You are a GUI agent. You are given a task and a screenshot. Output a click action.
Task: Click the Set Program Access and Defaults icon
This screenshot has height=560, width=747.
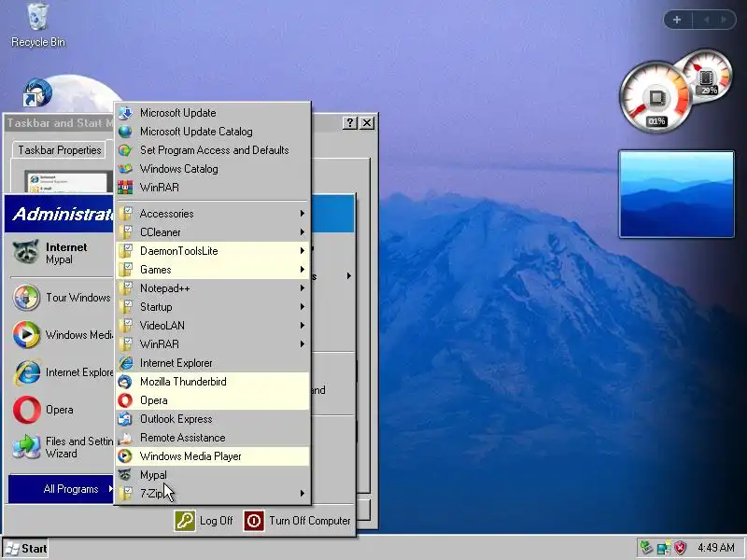coord(125,150)
